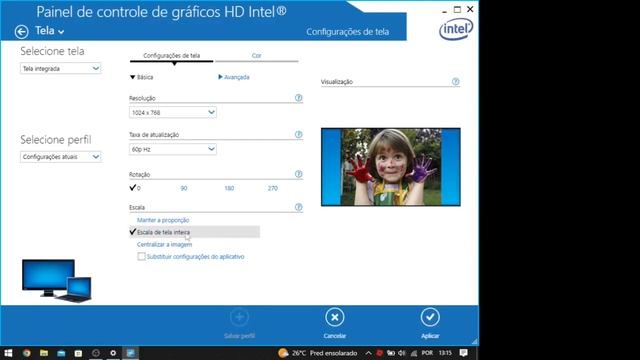Open the Taxa de atualização dropdown 60p Hz
Image resolution: width=640 pixels, height=360 pixels.
[173, 149]
